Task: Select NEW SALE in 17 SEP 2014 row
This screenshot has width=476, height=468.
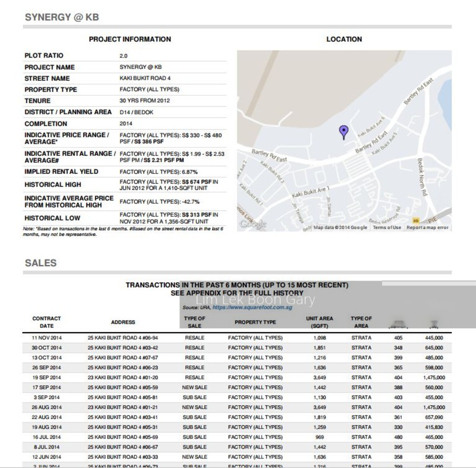Action: pyautogui.click(x=195, y=388)
